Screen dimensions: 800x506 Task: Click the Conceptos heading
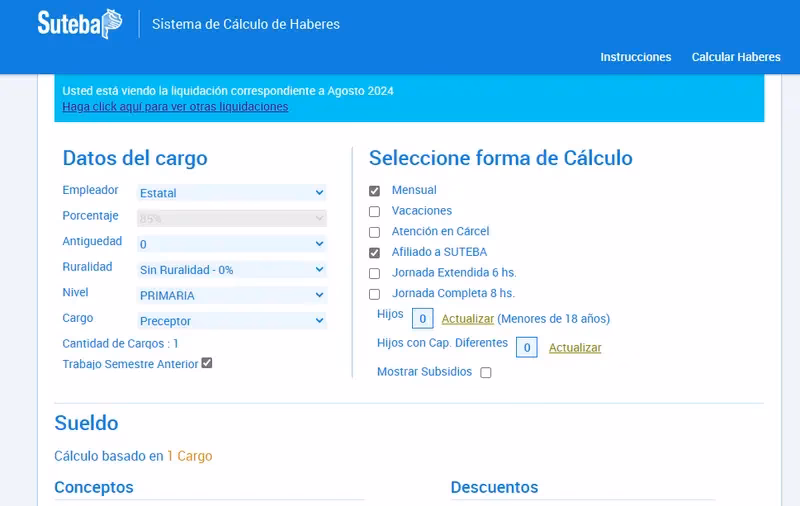pos(94,487)
